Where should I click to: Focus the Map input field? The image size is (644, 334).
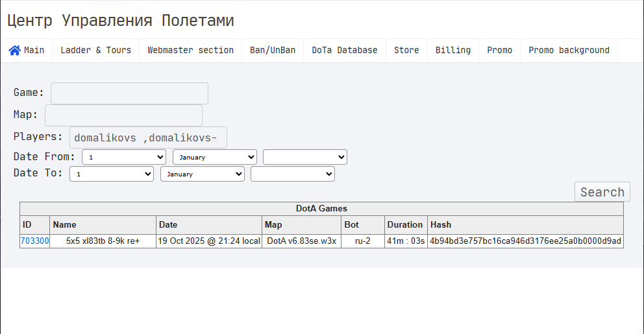[x=123, y=115]
